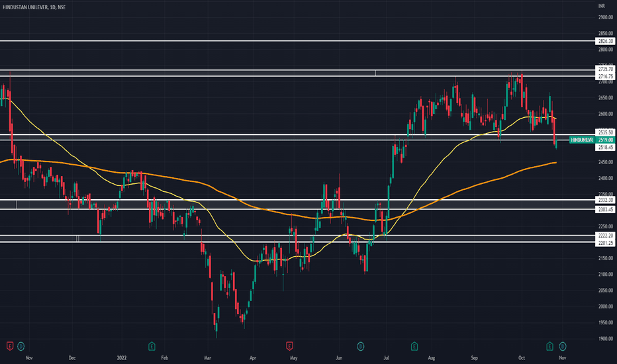This screenshot has width=617, height=364.
Task: Click the Feb label on the time axis
Action: pyautogui.click(x=164, y=358)
